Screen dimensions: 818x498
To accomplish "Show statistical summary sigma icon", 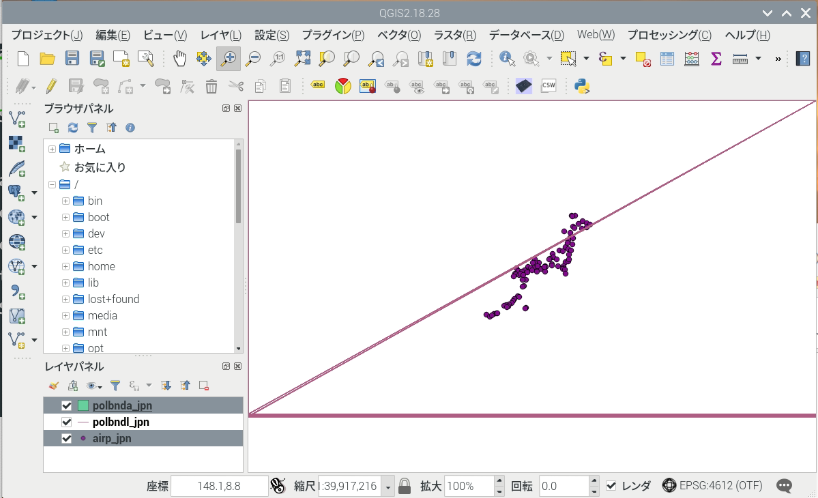I will (x=716, y=58).
